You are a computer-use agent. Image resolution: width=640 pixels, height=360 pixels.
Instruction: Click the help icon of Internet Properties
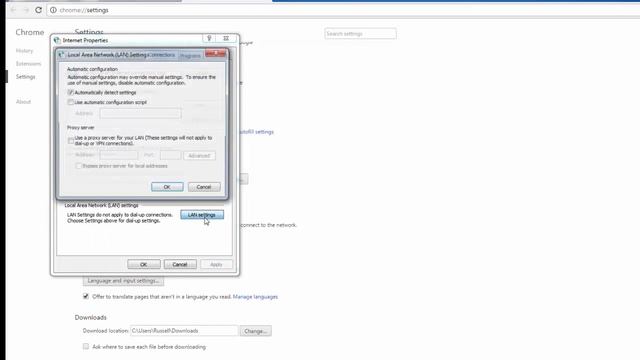[x=209, y=38]
